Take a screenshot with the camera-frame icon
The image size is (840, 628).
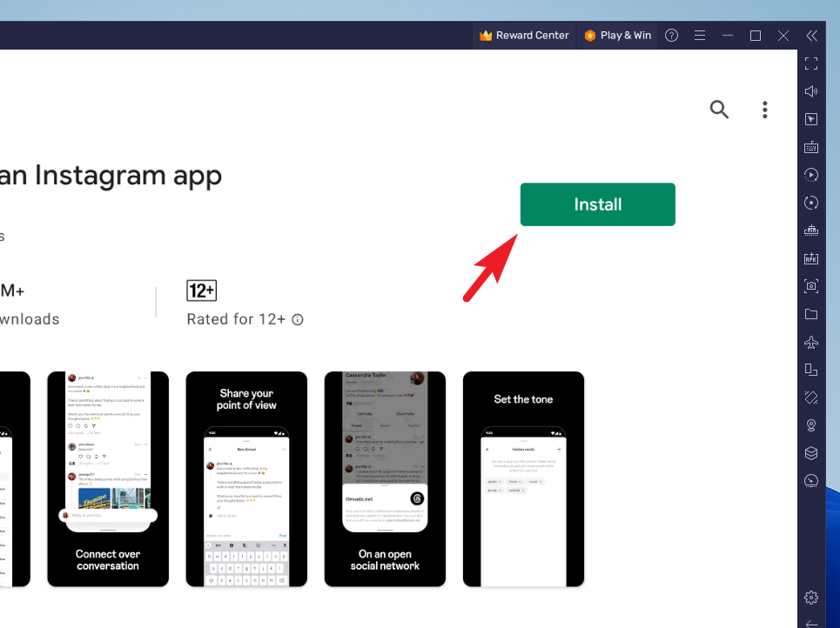coord(811,286)
